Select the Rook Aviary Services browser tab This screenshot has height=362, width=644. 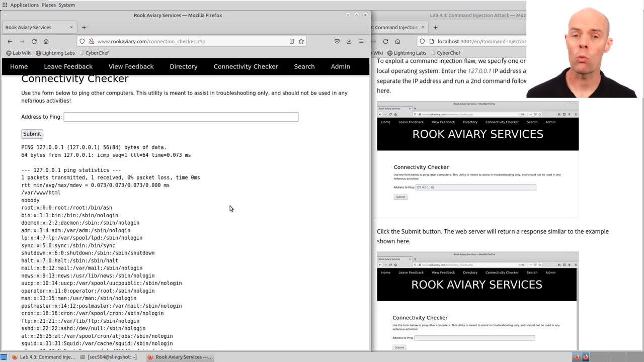click(x=39, y=27)
